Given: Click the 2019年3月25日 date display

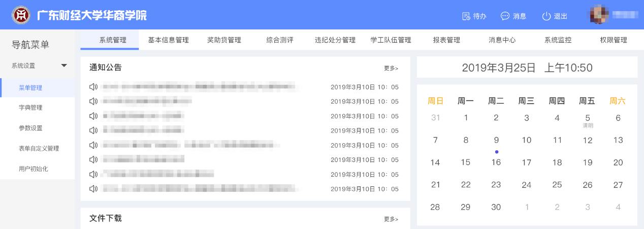Looking at the screenshot, I should [x=499, y=68].
